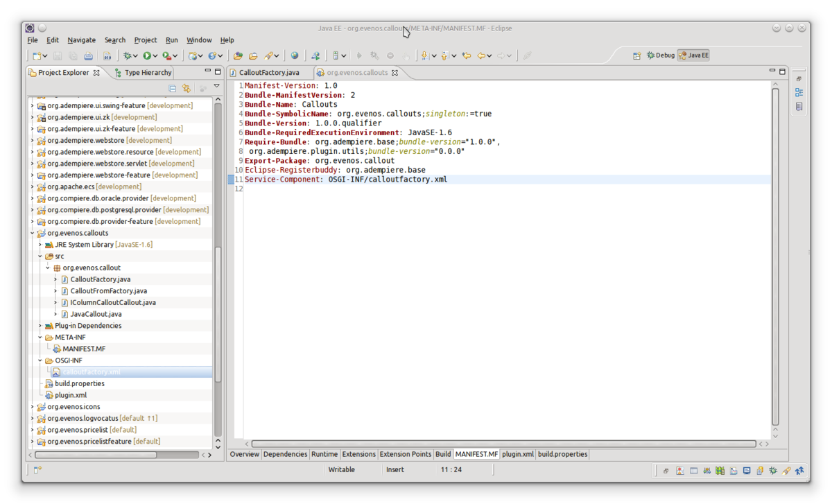Switch to the Dependencies editor tab

pyautogui.click(x=285, y=454)
